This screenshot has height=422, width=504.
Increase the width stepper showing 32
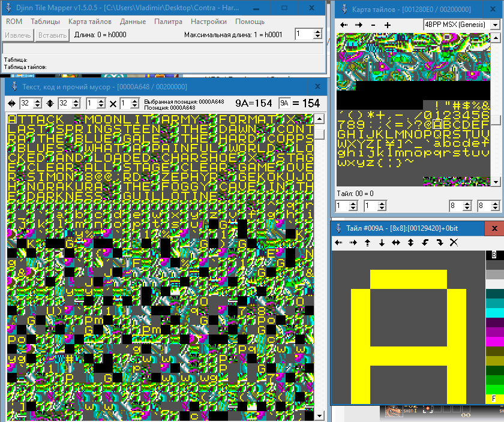coord(38,101)
